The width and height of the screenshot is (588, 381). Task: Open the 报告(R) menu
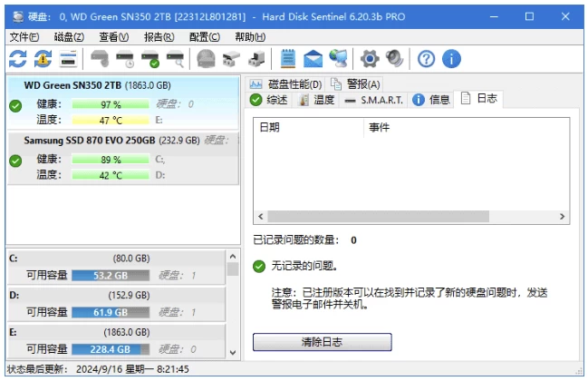pyautogui.click(x=159, y=37)
